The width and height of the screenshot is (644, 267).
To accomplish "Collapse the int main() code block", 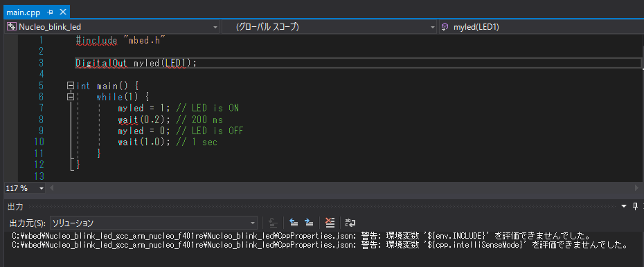I will (x=71, y=86).
